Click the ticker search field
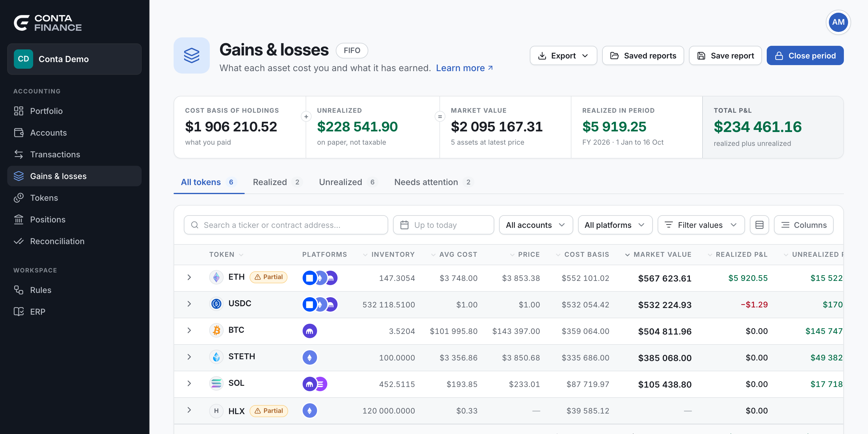Viewport: 868px width, 434px height. pyautogui.click(x=286, y=225)
